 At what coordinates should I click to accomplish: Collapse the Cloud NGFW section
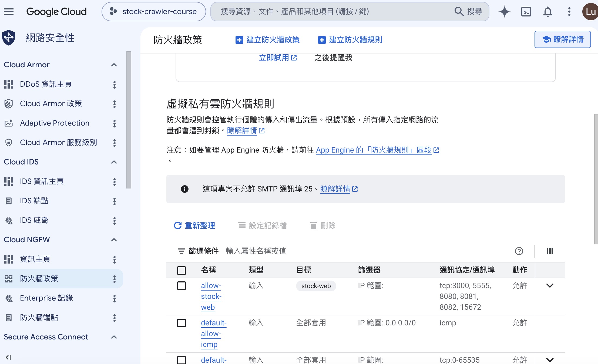tap(114, 240)
